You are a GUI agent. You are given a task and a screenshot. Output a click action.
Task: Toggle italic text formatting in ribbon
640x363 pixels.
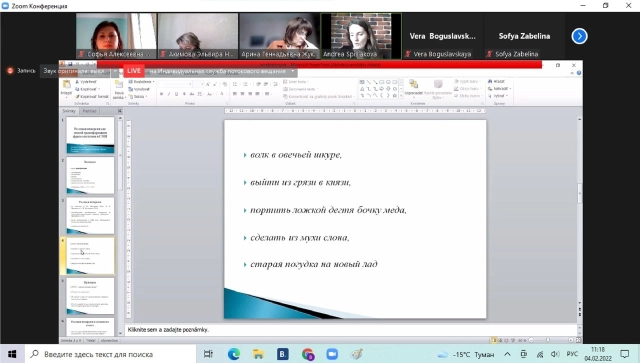coord(169,94)
